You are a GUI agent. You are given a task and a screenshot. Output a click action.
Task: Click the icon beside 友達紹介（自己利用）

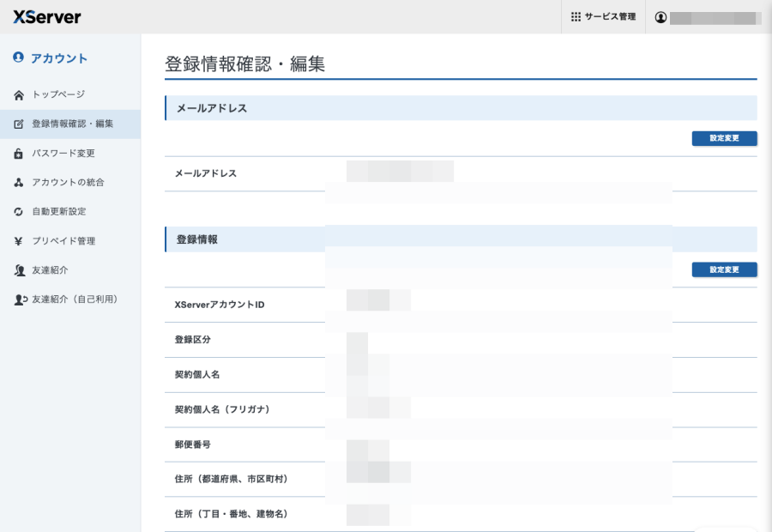19,299
